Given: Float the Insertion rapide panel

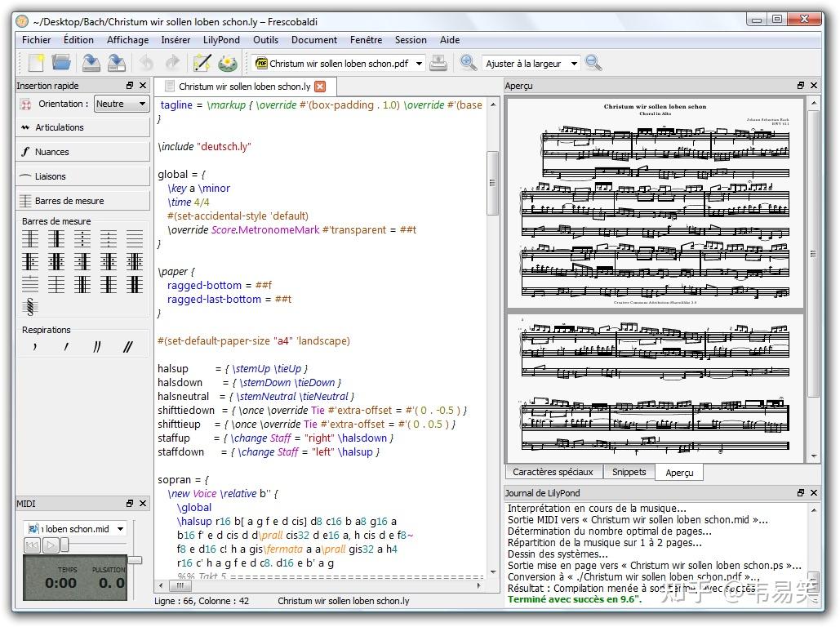Looking at the screenshot, I should tap(129, 86).
